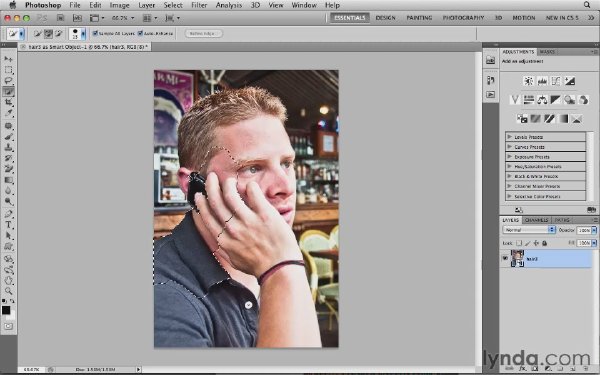Click the Brightness/Contrast adjustment icon
The image size is (600, 375).
528,81
